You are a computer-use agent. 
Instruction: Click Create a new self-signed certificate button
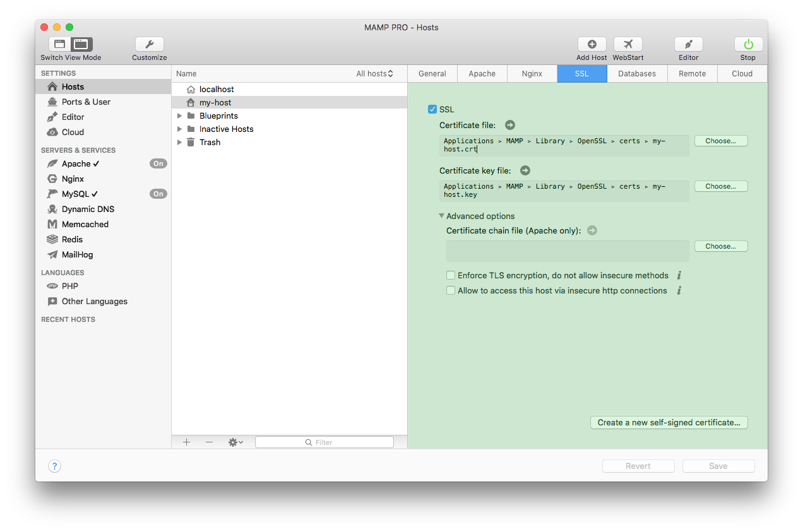click(x=669, y=422)
